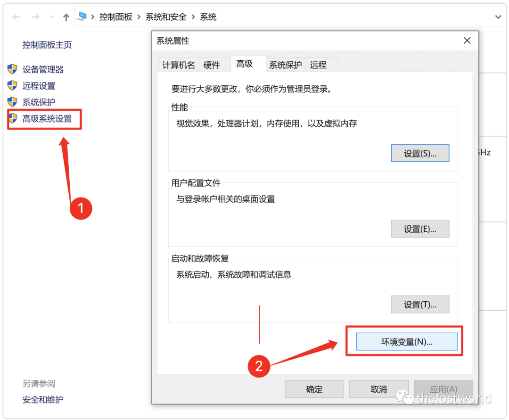Open 控制面板主页 link
Screen dimensions: 509x420
[47, 45]
